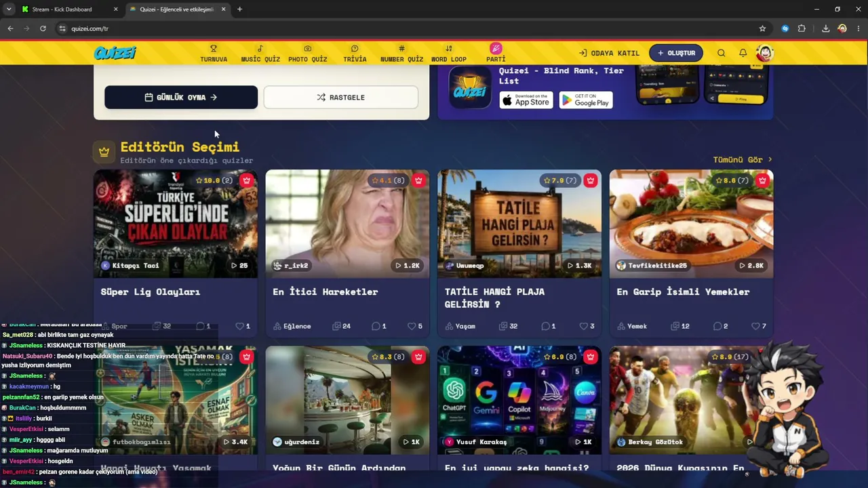Screen dimensions: 868x488
Task: Open En Garip İsimli Yemekler thumbnail
Action: click(x=691, y=224)
